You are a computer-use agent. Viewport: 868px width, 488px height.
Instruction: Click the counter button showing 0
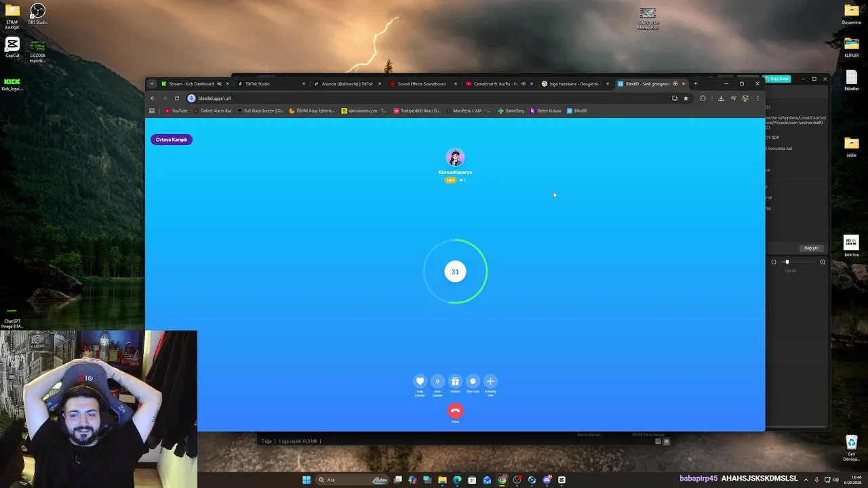pos(437,382)
